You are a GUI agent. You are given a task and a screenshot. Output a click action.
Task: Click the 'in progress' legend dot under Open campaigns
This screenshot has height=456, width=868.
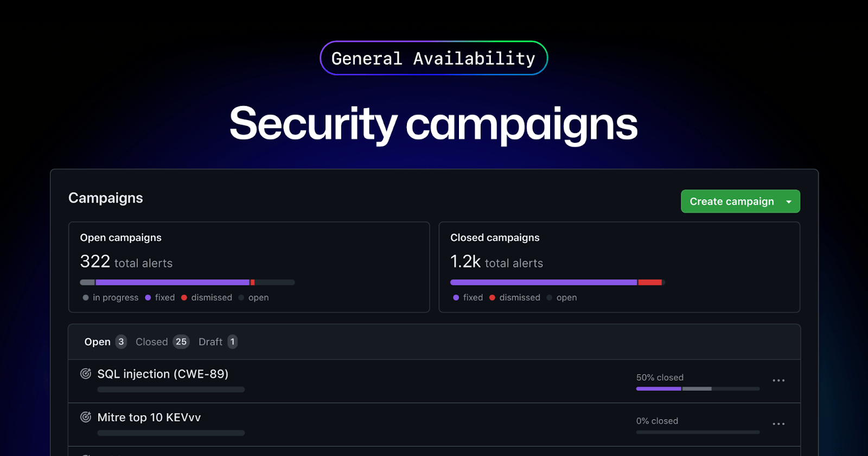point(85,297)
